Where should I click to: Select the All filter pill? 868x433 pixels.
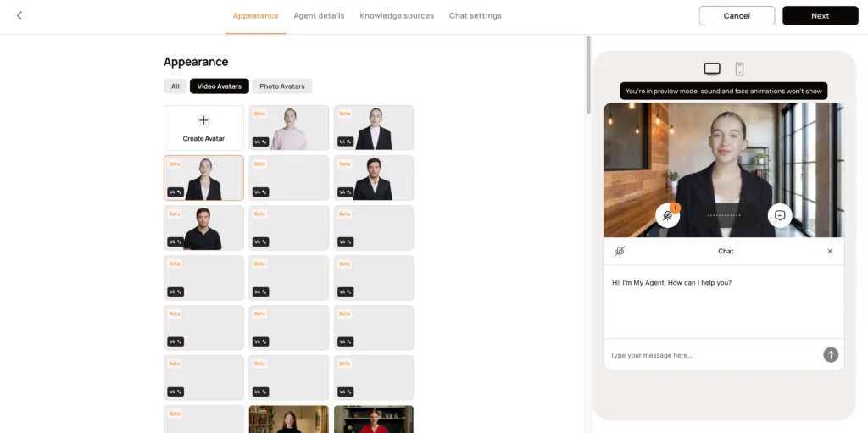tap(175, 86)
